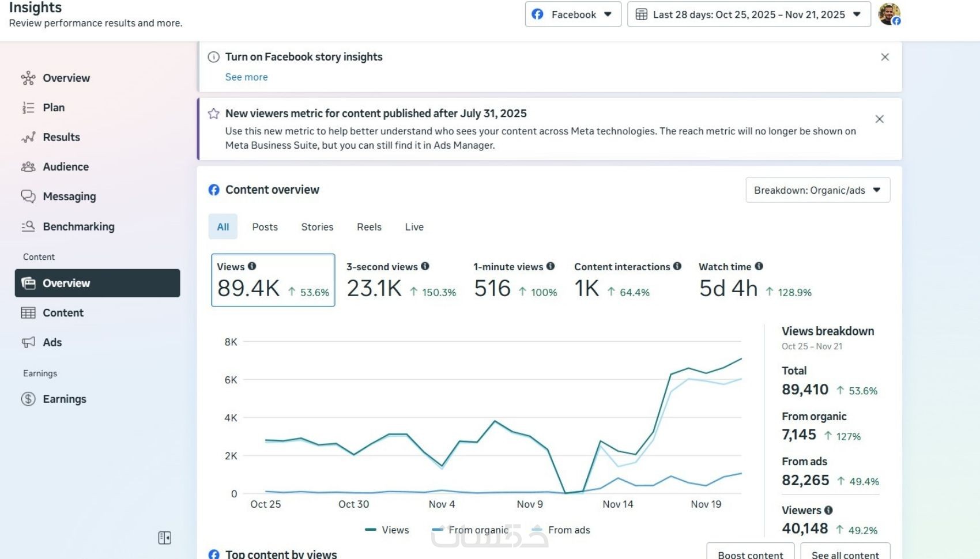Click the 3-second views info icon

point(425,266)
